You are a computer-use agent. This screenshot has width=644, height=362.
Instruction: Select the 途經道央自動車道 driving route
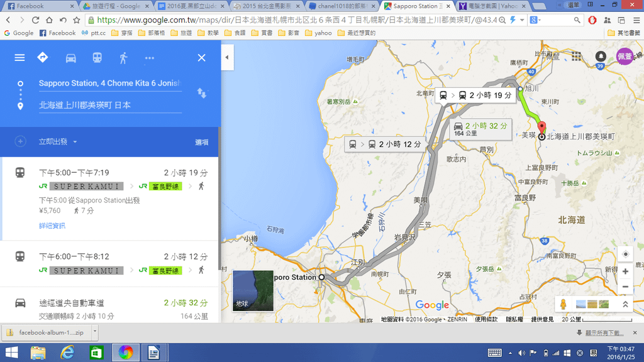point(109,305)
